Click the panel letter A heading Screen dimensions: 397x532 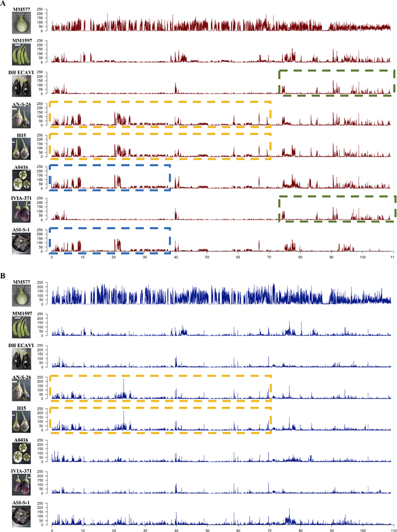(x=3, y=4)
